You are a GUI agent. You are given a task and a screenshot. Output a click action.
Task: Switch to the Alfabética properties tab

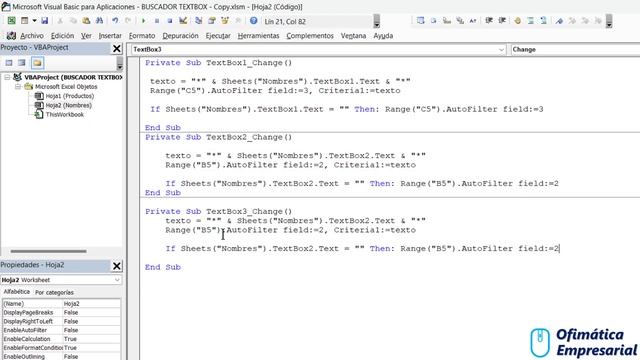(16, 292)
